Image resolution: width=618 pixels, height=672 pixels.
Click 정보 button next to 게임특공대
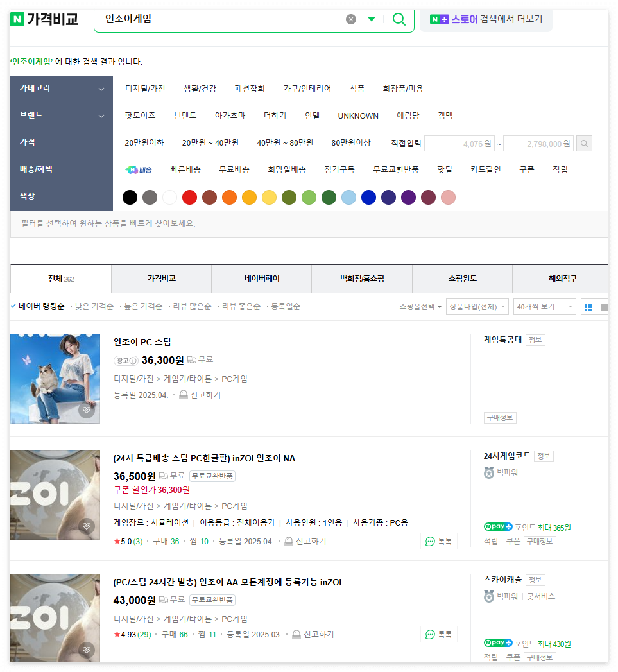click(x=535, y=340)
